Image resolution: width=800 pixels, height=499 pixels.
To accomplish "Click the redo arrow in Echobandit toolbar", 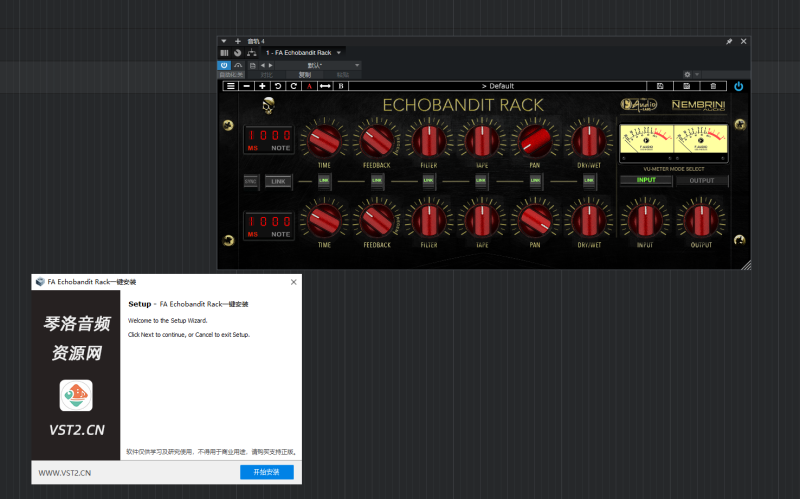I will click(x=293, y=86).
